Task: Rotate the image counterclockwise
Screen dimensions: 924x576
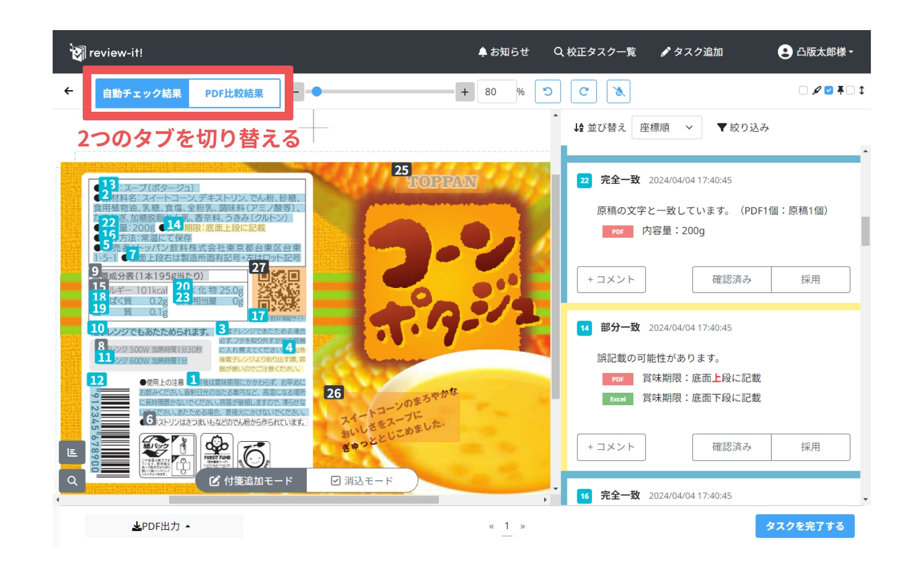Action: 547,91
